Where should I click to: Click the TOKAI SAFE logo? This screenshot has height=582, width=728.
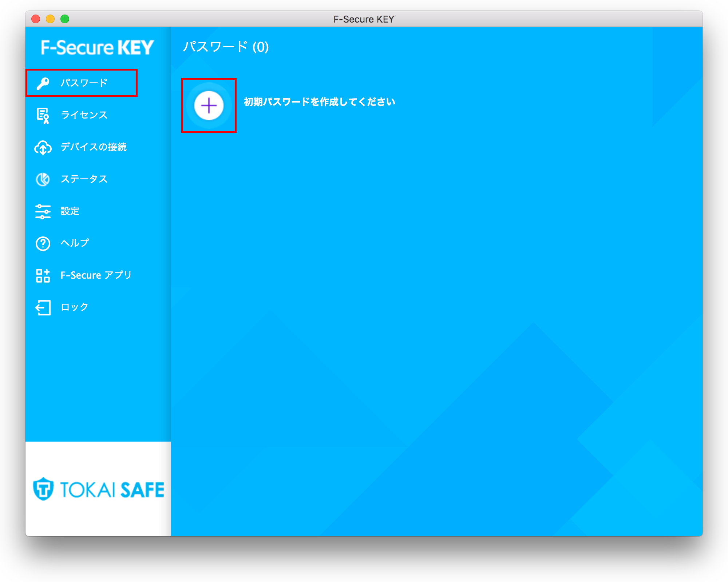(98, 489)
